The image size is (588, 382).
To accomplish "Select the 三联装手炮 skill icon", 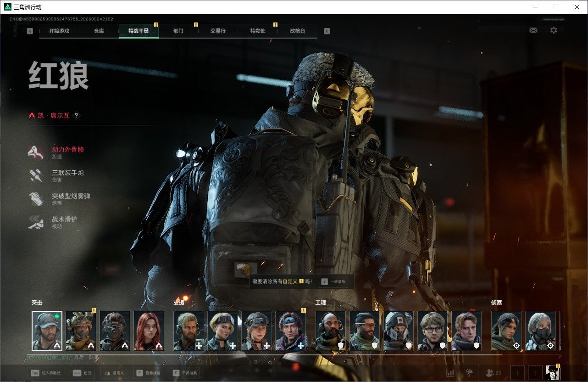I will point(35,176).
